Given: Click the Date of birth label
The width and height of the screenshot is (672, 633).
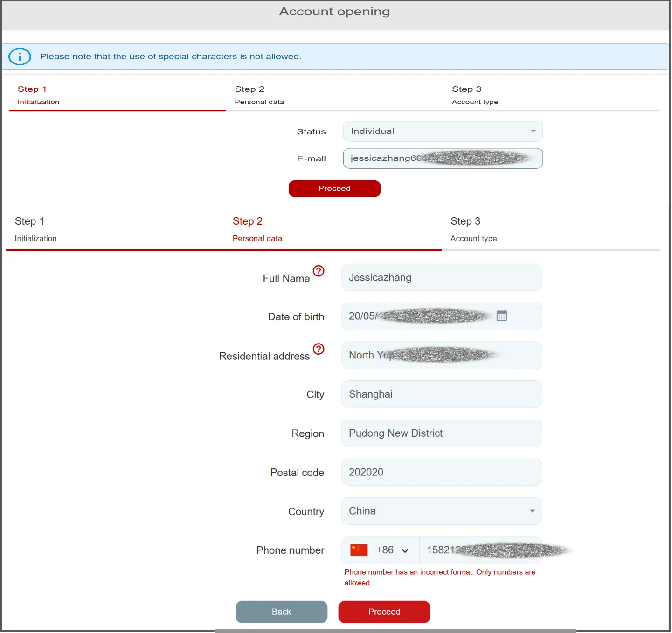Looking at the screenshot, I should (296, 317).
